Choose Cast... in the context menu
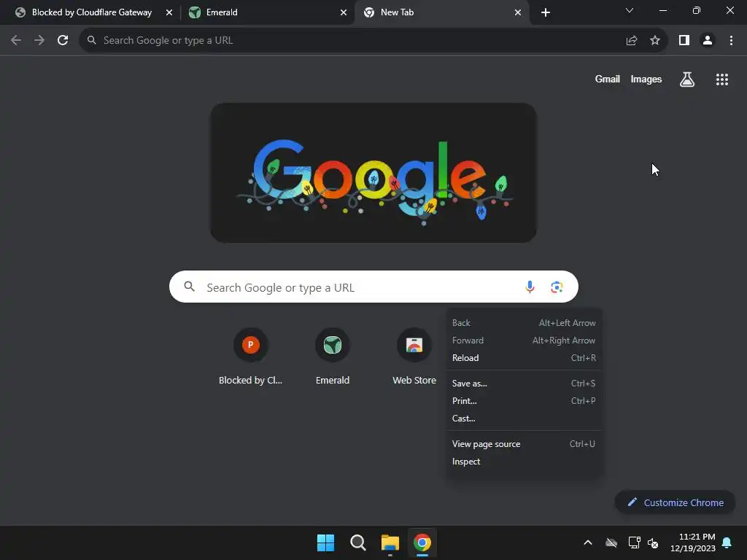Screen dimensions: 747x560 tap(524, 419)
